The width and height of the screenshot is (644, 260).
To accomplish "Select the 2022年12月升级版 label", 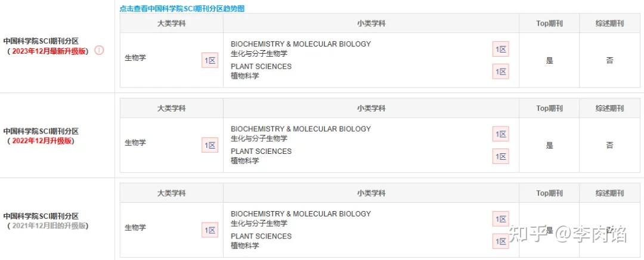I will [42, 141].
